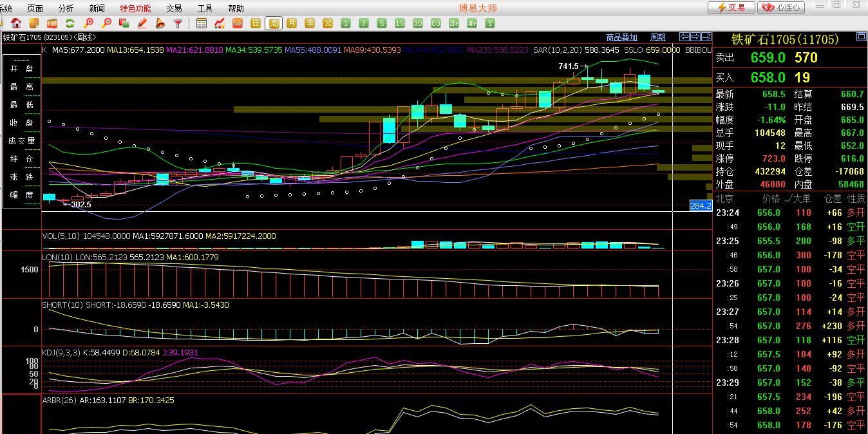
Task: Open the 帮助 menu
Action: tap(236, 8)
